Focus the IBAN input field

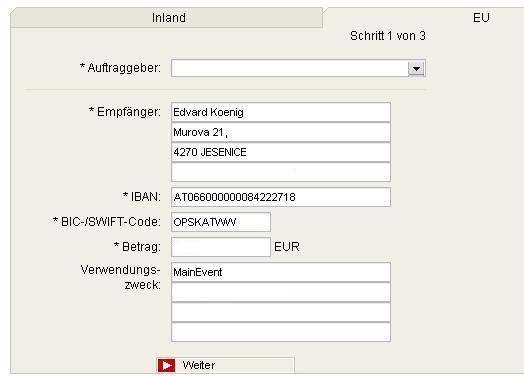tap(281, 197)
